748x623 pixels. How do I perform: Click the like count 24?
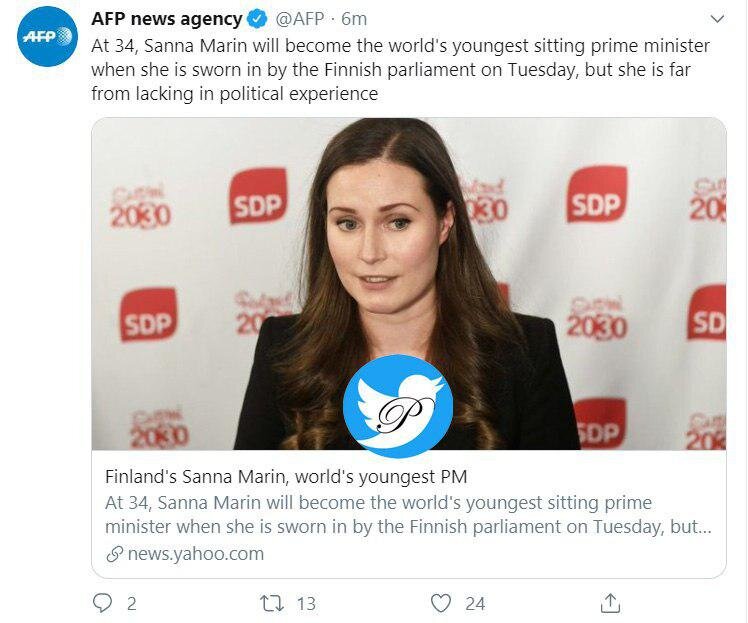point(475,603)
